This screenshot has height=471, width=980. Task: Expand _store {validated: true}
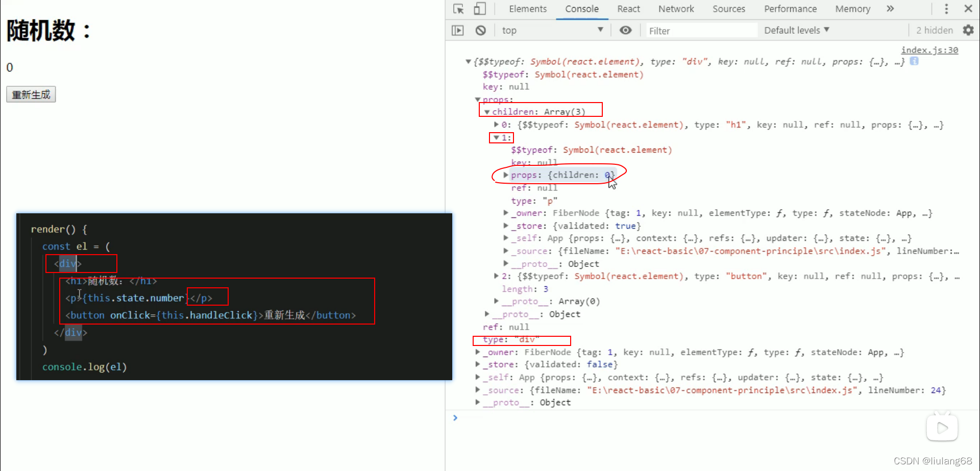click(x=506, y=226)
